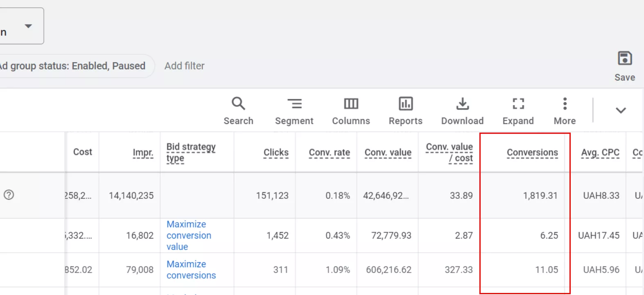Screen dimensions: 644x295
Task: Sort by the Conv. rate column header
Action: (329, 153)
